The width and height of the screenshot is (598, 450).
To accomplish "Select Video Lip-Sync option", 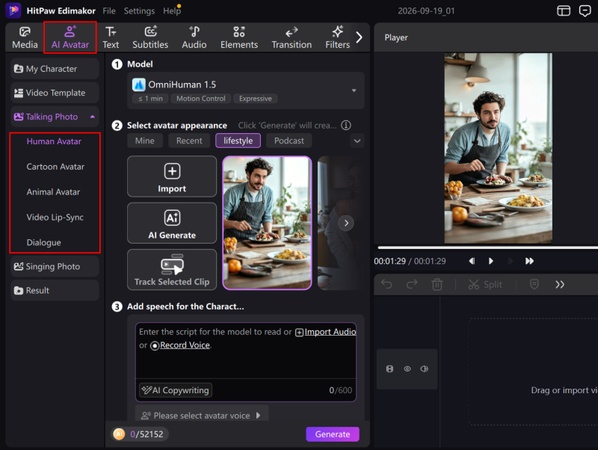I will point(55,217).
